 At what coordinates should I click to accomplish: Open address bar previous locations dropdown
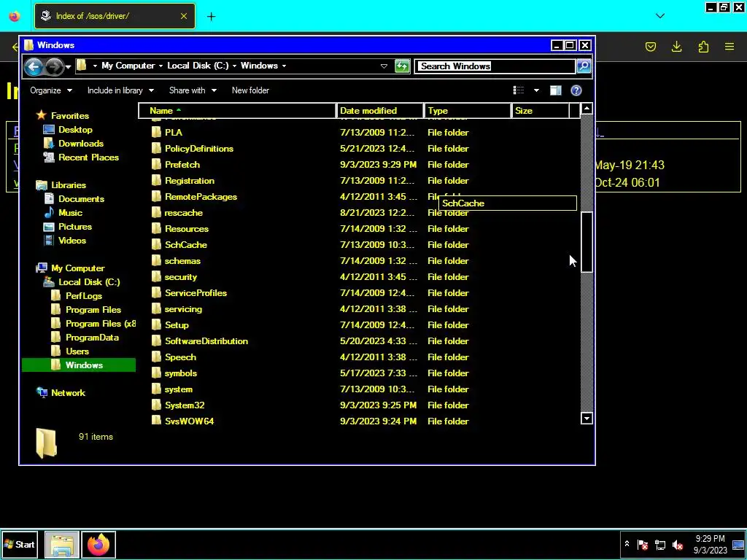(x=384, y=66)
